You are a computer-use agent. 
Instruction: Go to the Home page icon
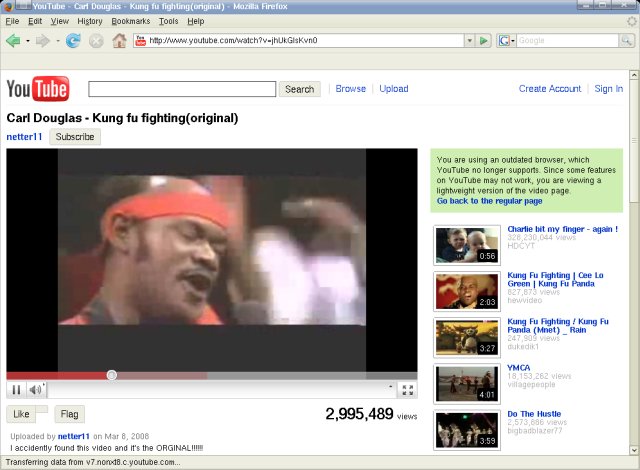pos(119,40)
